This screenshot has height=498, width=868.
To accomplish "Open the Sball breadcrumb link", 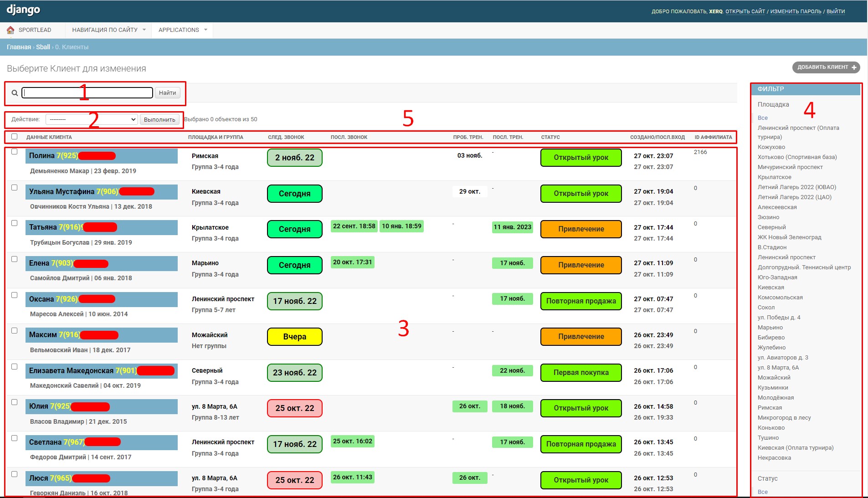I will [43, 47].
